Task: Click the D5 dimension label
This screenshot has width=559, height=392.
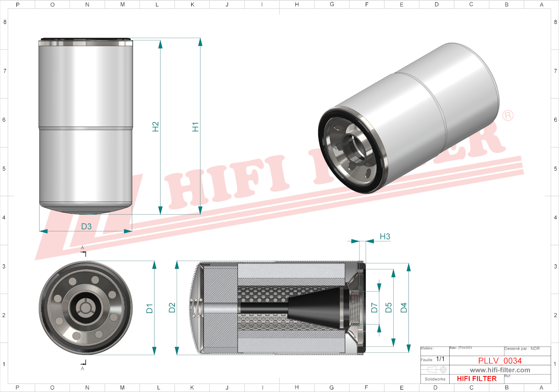Action: (389, 307)
